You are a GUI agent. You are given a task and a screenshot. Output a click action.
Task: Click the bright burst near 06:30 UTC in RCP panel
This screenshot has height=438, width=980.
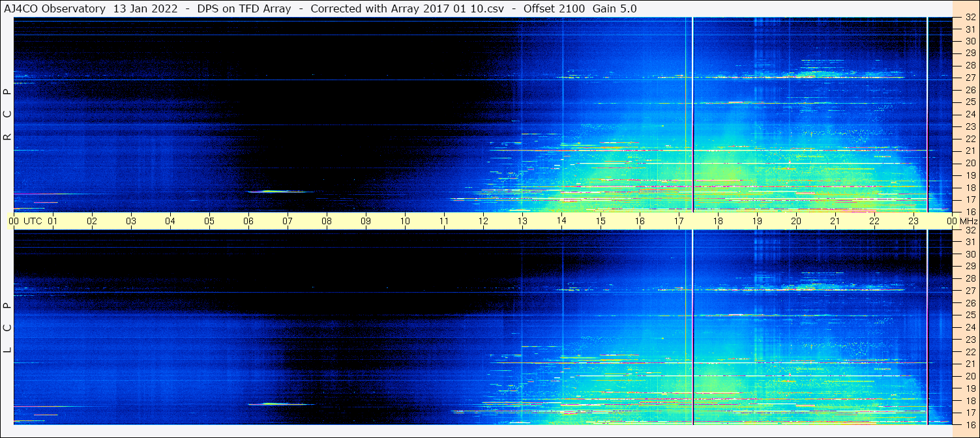[x=280, y=192]
